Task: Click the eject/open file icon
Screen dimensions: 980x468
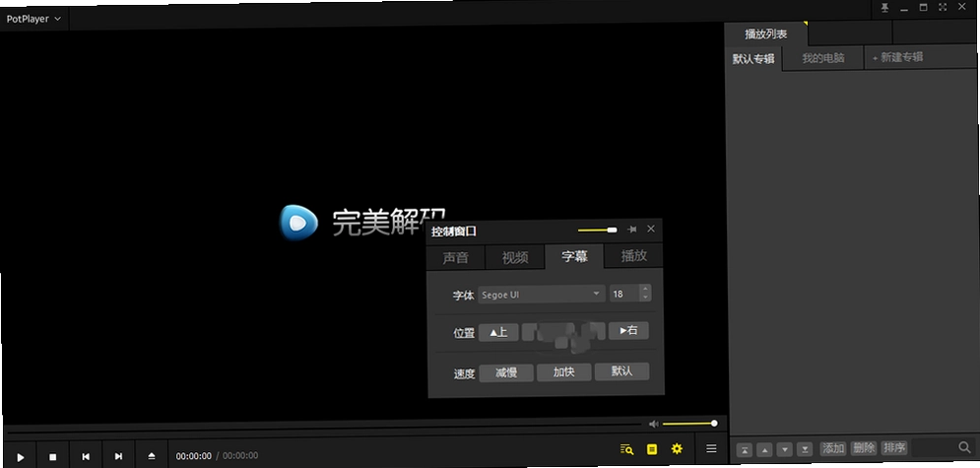Action: (152, 456)
